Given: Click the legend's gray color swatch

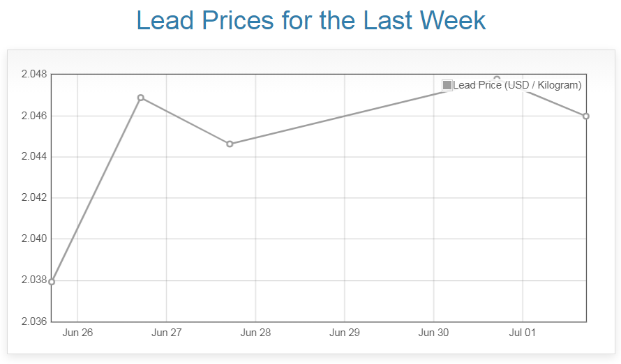Looking at the screenshot, I should coord(447,85).
